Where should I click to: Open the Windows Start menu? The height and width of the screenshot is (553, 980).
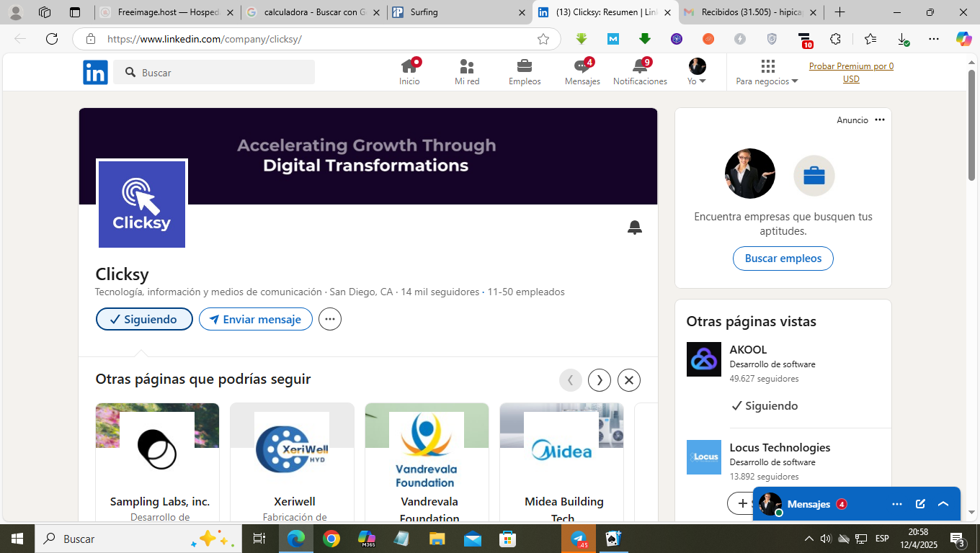[17, 539]
